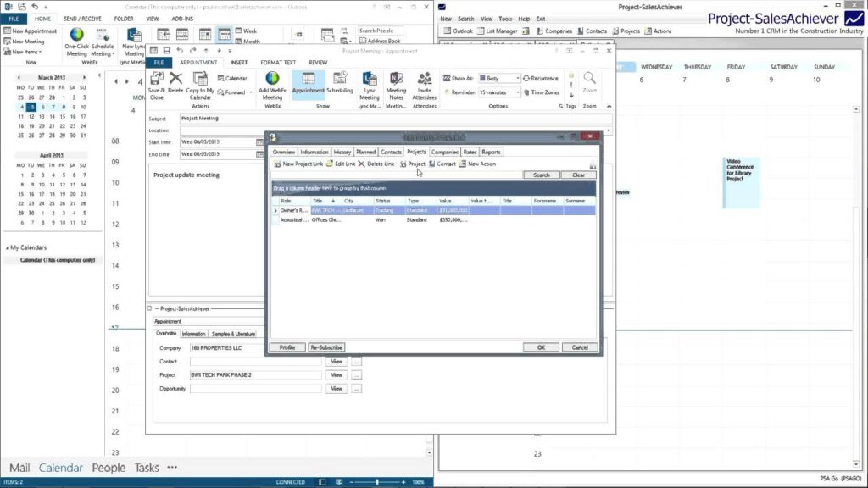The image size is (868, 488).
Task: Switch to Reports tab in dialog
Action: tap(491, 152)
